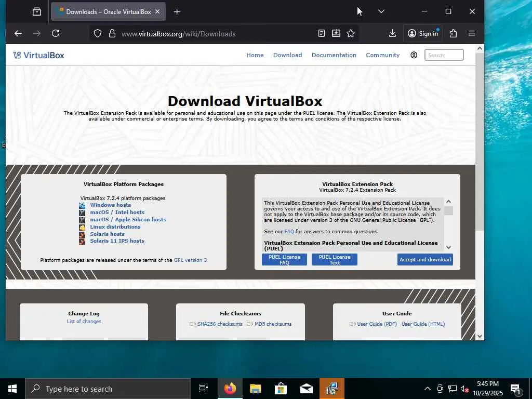Click the highlighted installer taskbar icon
Screen dimensions: 532x399
(x=332, y=389)
